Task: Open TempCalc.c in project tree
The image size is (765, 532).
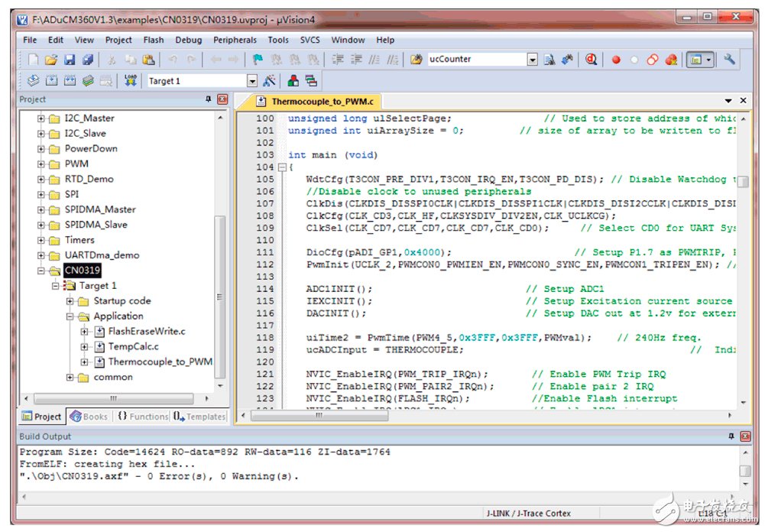Action: 133,346
